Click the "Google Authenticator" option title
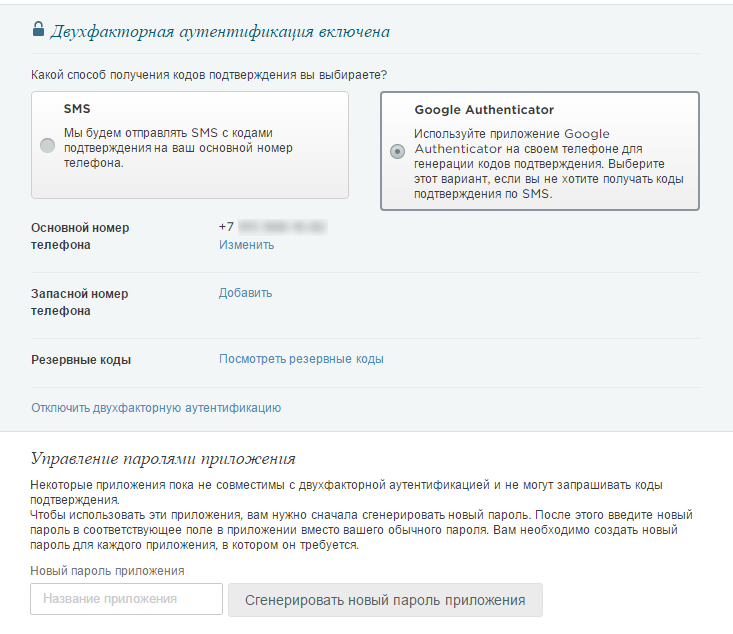 click(x=484, y=110)
